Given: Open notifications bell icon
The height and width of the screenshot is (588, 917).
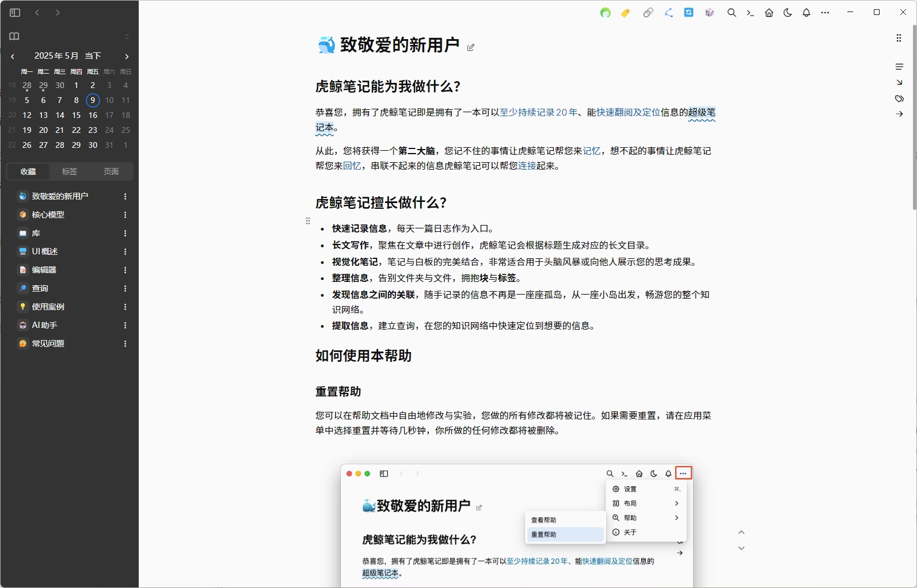Looking at the screenshot, I should tap(806, 13).
